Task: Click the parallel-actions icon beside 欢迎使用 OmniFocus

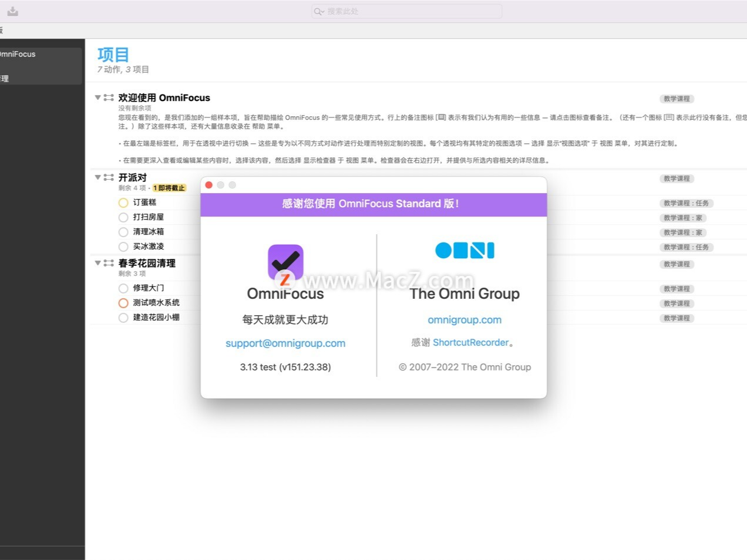Action: 109,97
